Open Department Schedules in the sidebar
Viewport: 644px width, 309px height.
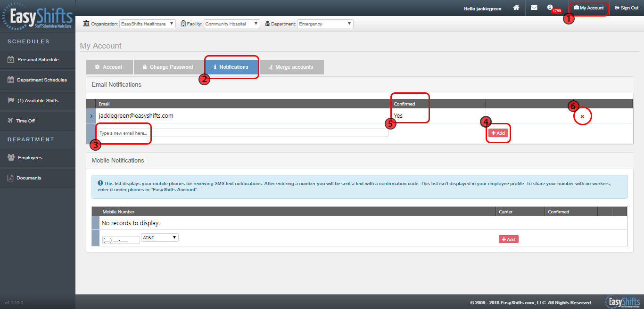[38, 80]
